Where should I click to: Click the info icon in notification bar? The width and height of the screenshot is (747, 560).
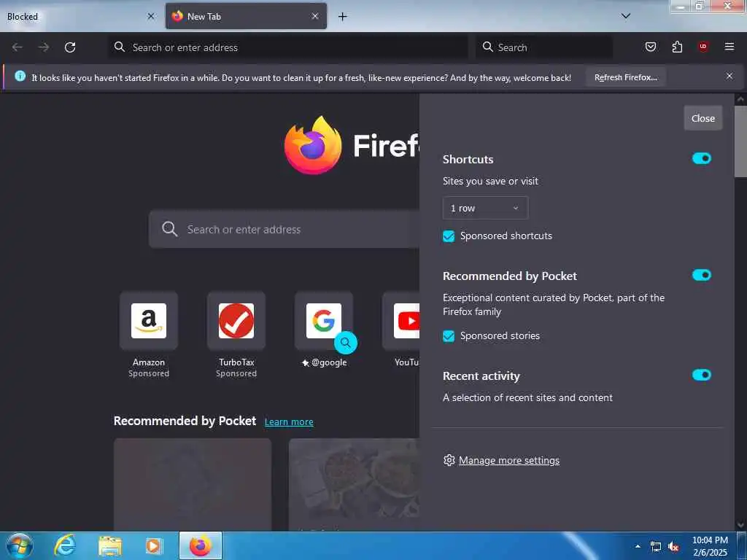click(20, 76)
